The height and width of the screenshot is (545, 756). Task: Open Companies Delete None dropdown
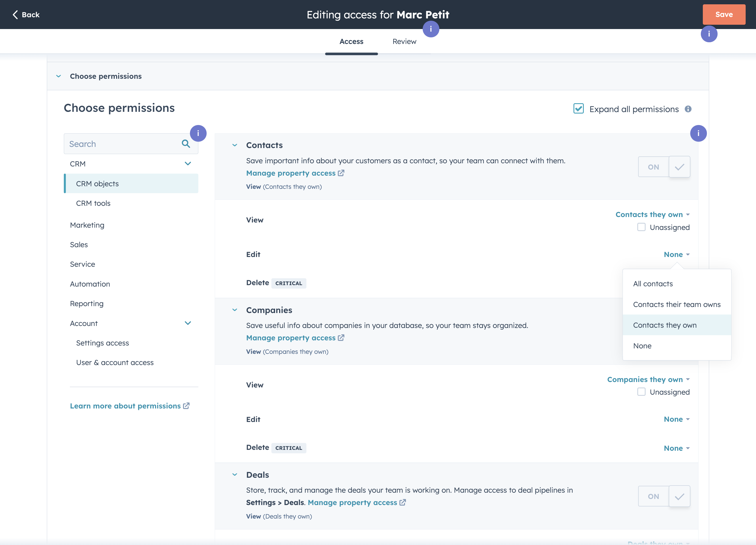click(677, 448)
